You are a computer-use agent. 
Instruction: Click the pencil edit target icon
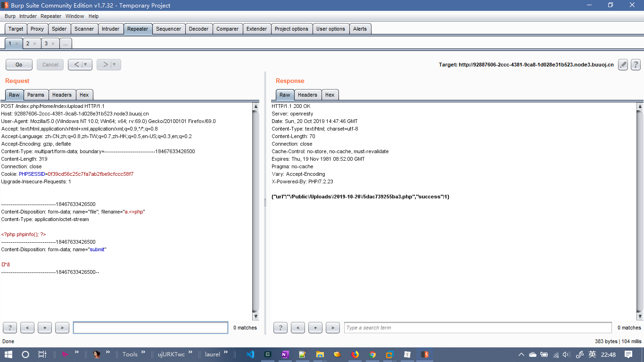623,65
